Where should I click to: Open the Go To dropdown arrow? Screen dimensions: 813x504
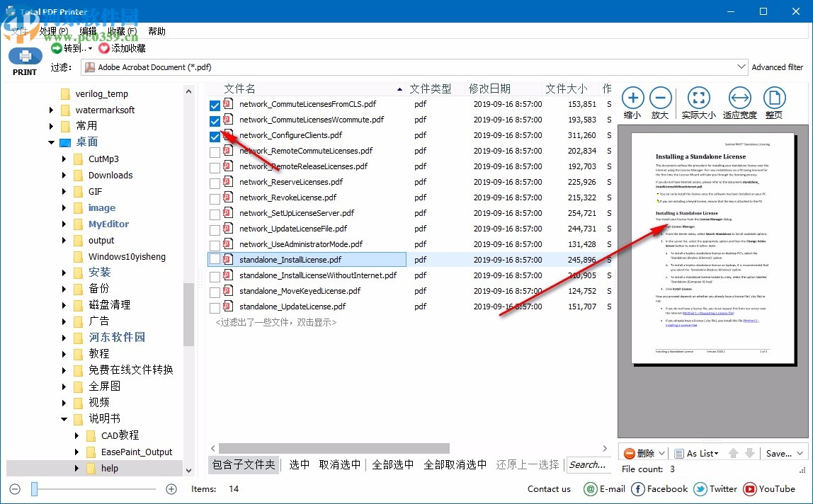(x=90, y=49)
